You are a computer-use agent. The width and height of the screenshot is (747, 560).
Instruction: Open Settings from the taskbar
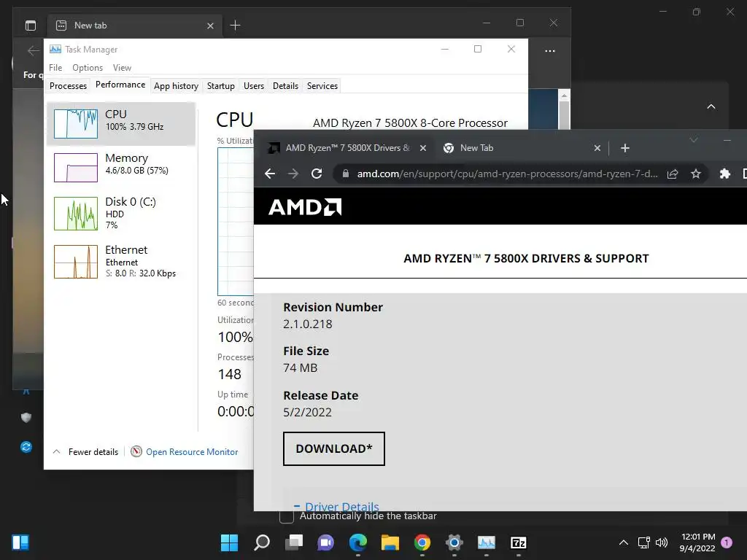point(454,542)
